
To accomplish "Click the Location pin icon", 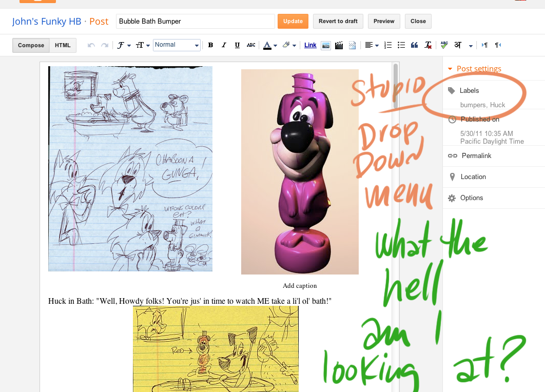I will click(x=452, y=177).
